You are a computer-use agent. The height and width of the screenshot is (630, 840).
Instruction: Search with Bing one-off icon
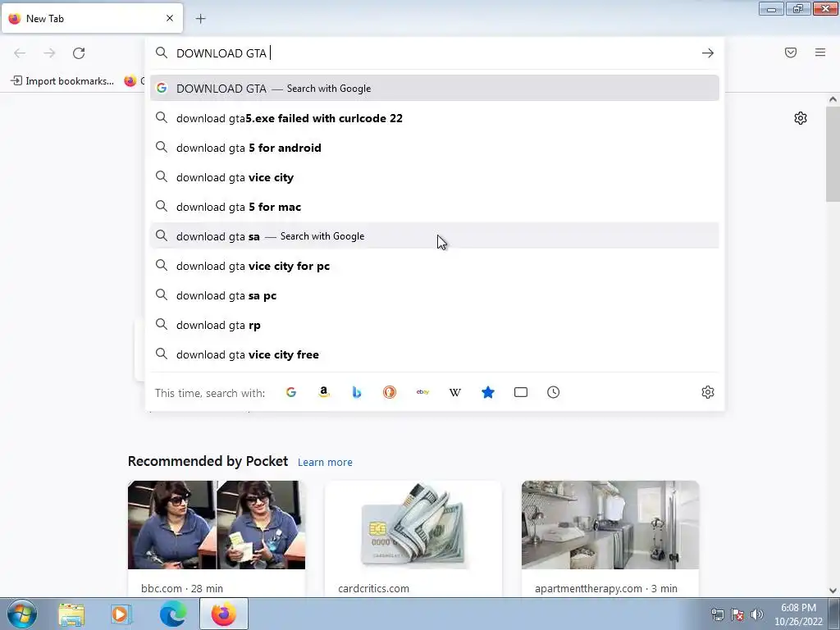[x=357, y=392]
